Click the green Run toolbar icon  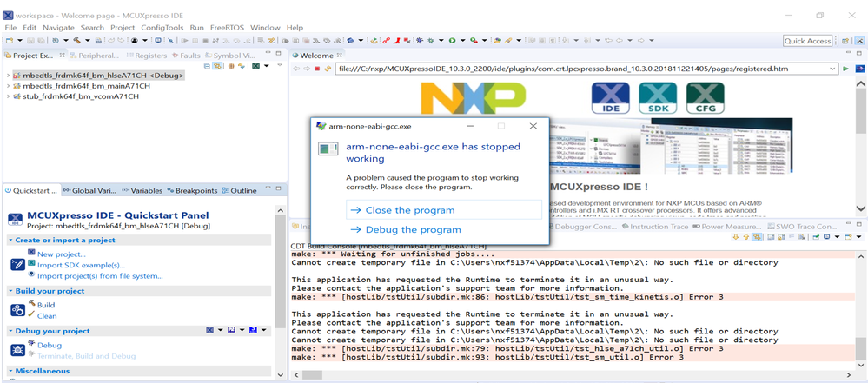coord(453,41)
